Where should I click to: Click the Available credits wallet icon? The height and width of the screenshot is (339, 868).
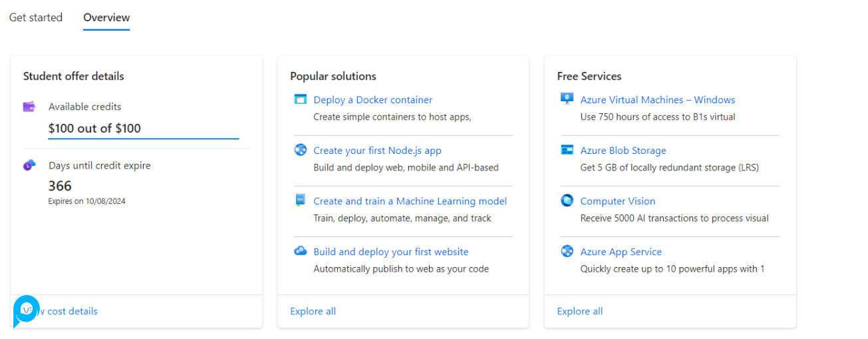29,107
